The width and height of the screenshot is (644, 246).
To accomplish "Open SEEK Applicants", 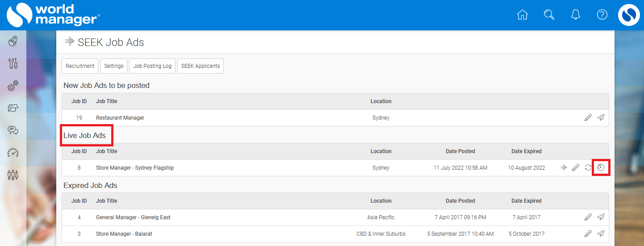I will (201, 66).
